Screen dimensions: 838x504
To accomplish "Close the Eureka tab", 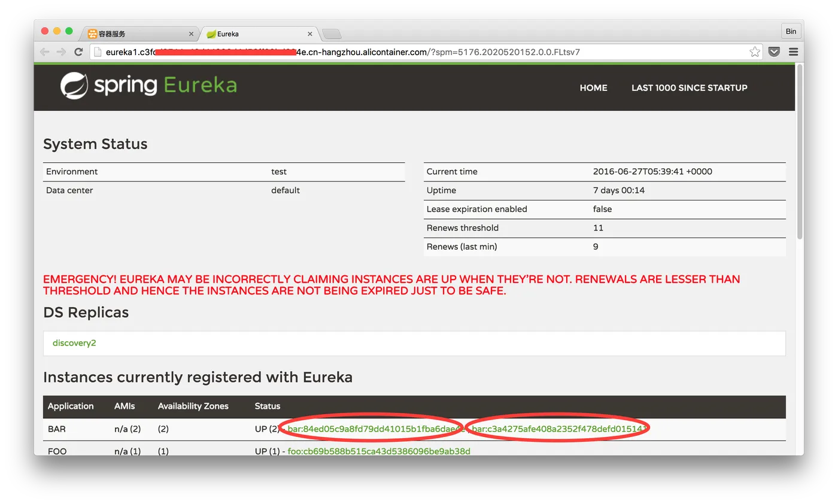I will [310, 34].
